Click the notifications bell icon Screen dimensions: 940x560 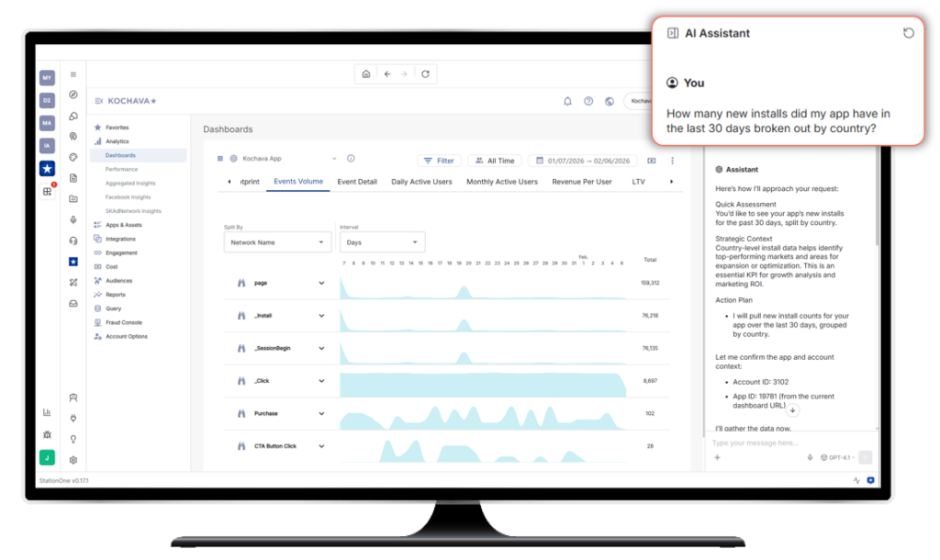tap(567, 101)
